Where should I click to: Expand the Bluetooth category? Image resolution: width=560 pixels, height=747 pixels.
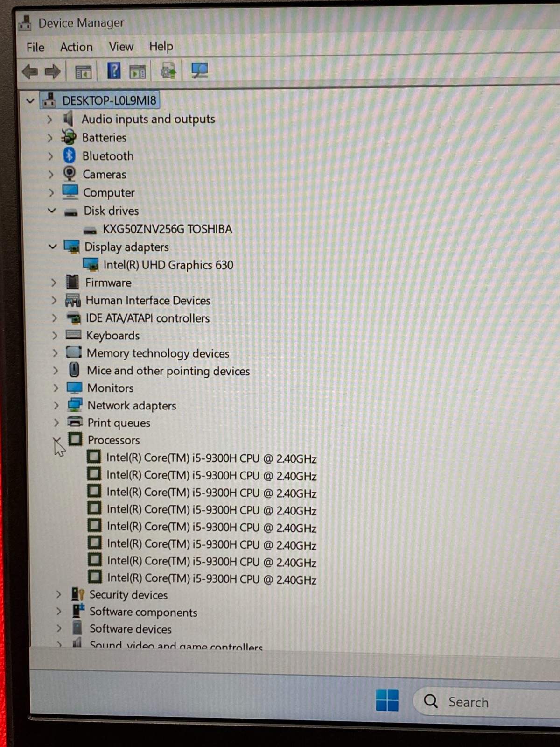50,156
